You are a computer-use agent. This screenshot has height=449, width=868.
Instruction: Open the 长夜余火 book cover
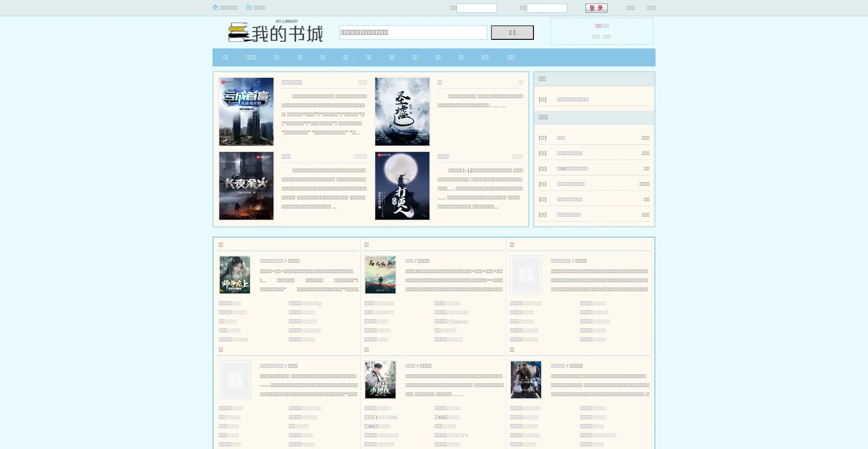coord(246,186)
